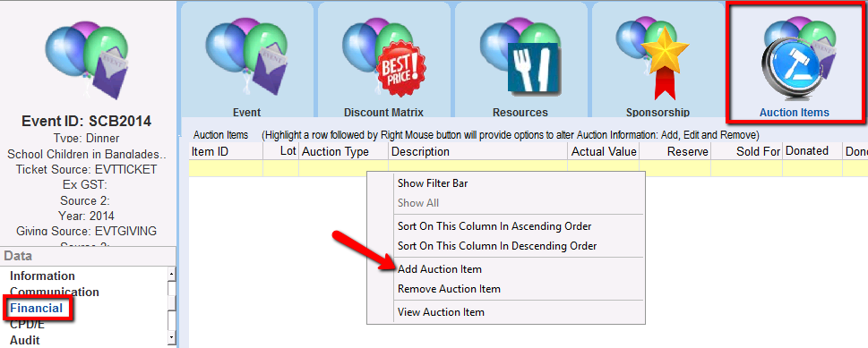
Task: Click the Data list scroll down arrow
Action: [171, 337]
